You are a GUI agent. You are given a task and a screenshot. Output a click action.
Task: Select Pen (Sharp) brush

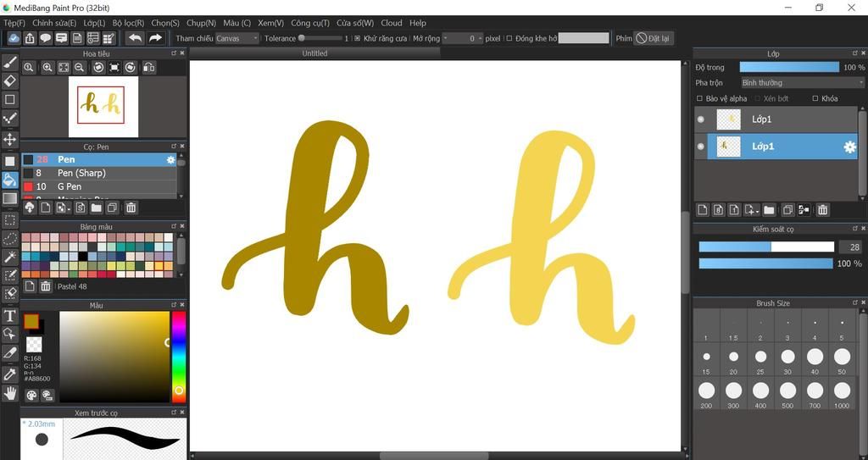[x=99, y=173]
